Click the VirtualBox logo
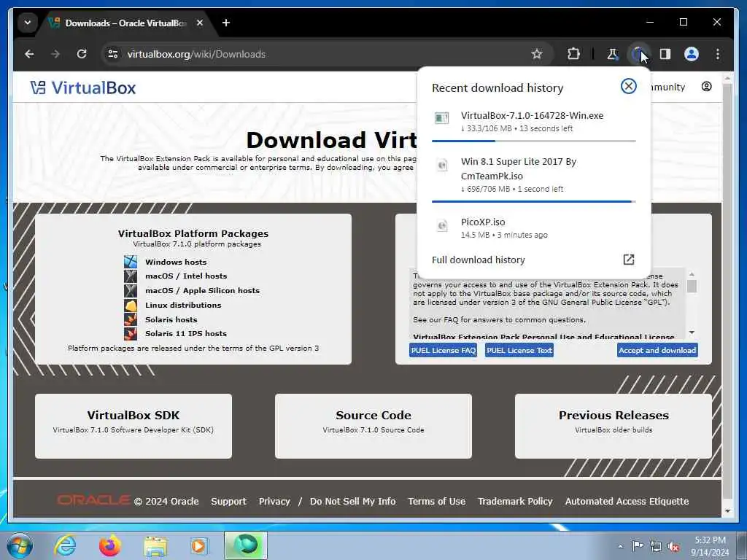 click(83, 87)
